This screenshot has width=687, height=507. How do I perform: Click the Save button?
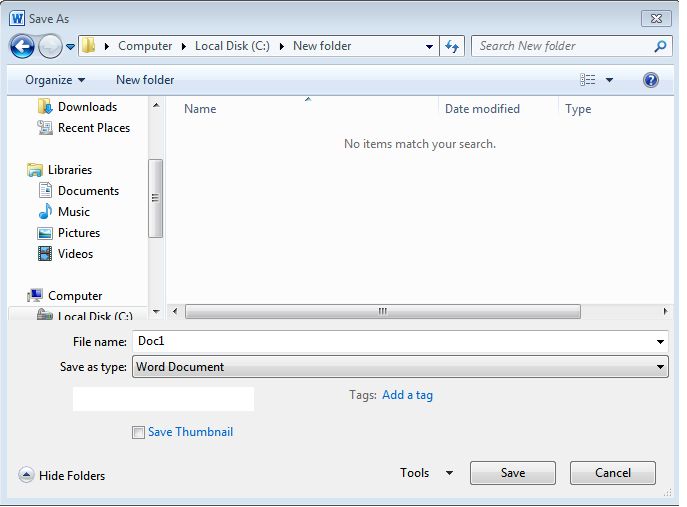pyautogui.click(x=513, y=473)
